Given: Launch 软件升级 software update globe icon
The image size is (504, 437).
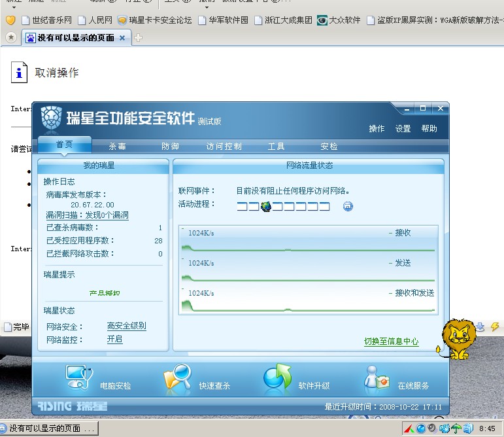Looking at the screenshot, I should coord(277,376).
